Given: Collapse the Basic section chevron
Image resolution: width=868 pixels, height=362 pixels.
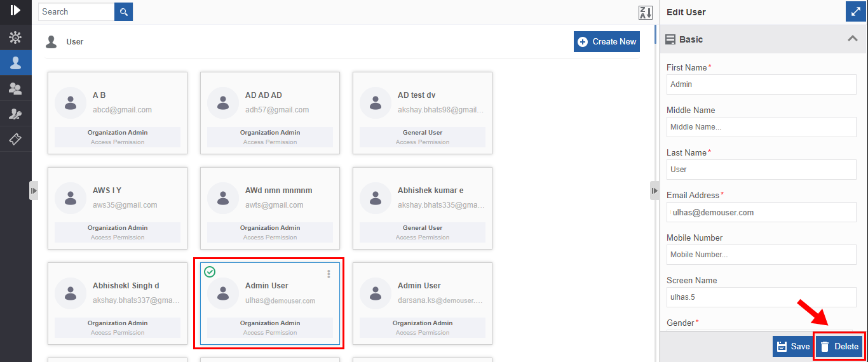Looking at the screenshot, I should (853, 39).
